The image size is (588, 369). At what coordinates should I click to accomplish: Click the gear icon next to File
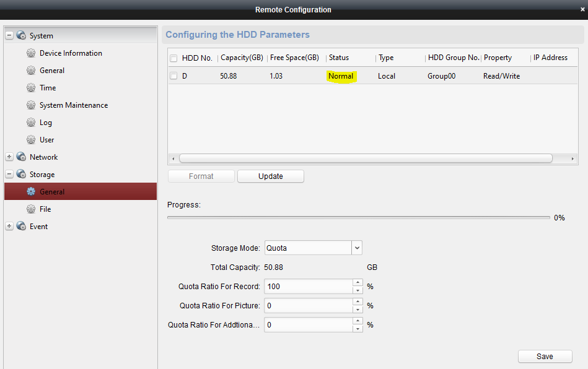tap(31, 209)
